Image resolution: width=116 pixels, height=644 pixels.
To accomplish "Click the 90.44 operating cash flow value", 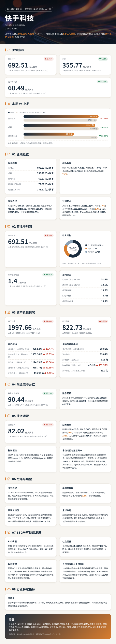I will coord(16,400).
